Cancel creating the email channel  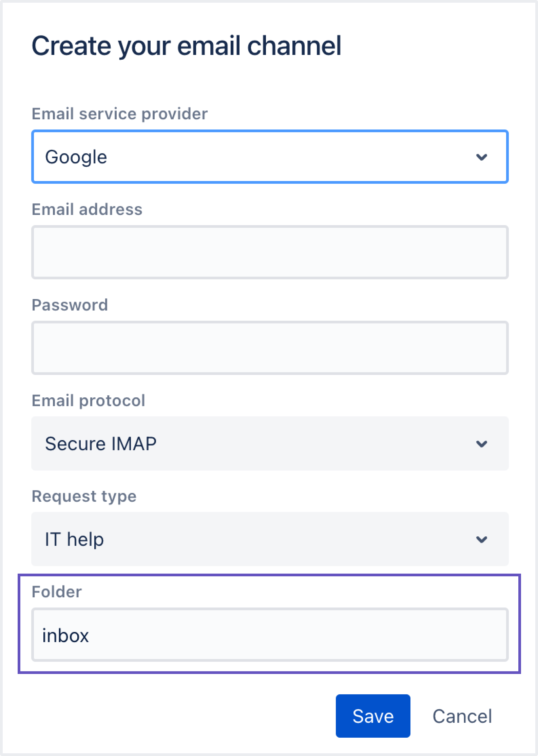[x=462, y=716]
